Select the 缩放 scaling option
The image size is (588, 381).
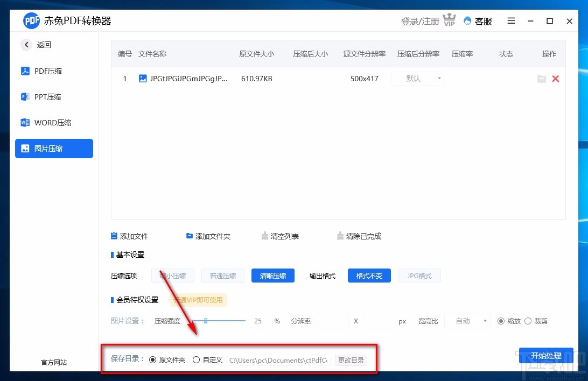pos(502,321)
